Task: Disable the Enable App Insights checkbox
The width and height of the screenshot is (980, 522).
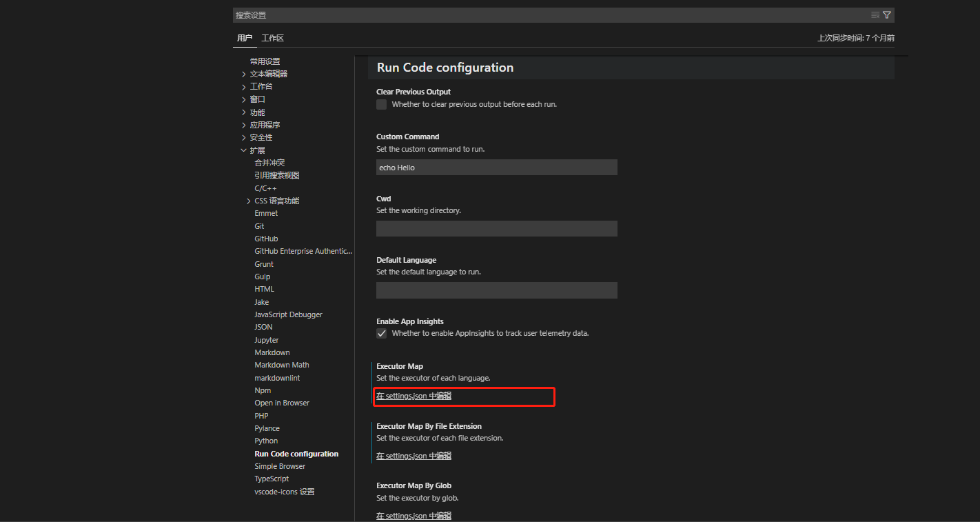Action: click(382, 334)
